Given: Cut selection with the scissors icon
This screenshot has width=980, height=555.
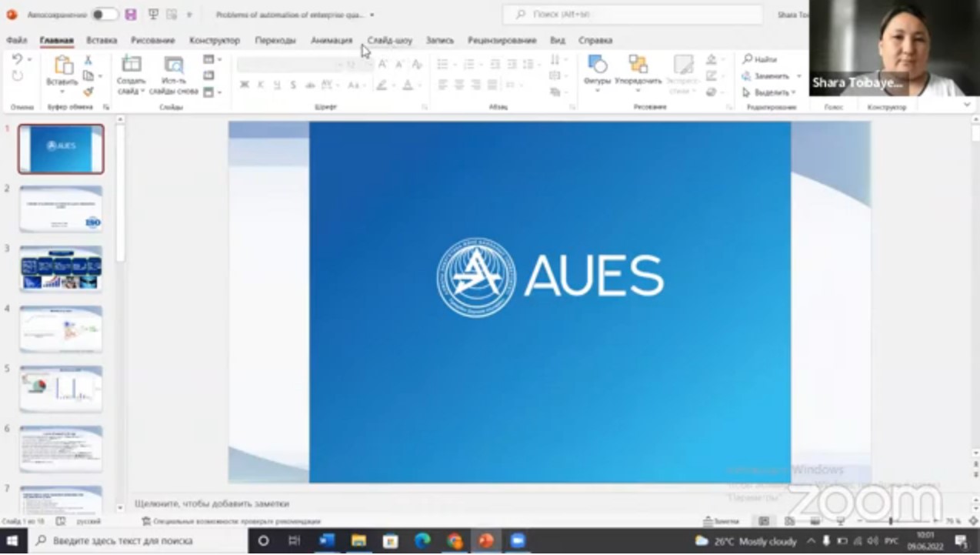Looking at the screenshot, I should coord(88,59).
